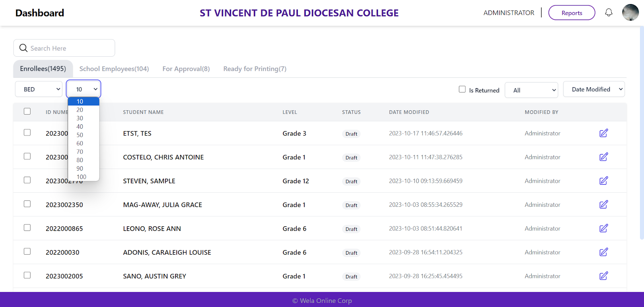This screenshot has height=307, width=644.
Task: Select the LEONO, ROSE ANN row checkbox
Action: click(x=27, y=228)
